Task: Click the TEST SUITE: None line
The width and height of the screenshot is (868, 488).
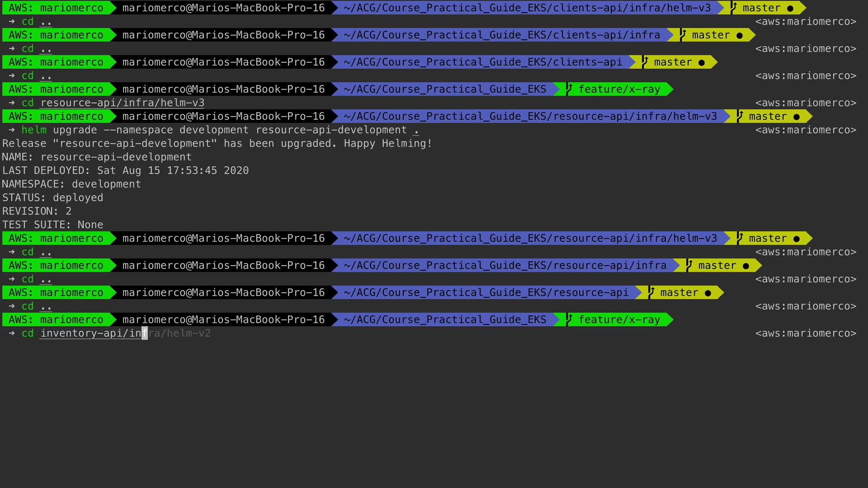Action: (x=53, y=225)
